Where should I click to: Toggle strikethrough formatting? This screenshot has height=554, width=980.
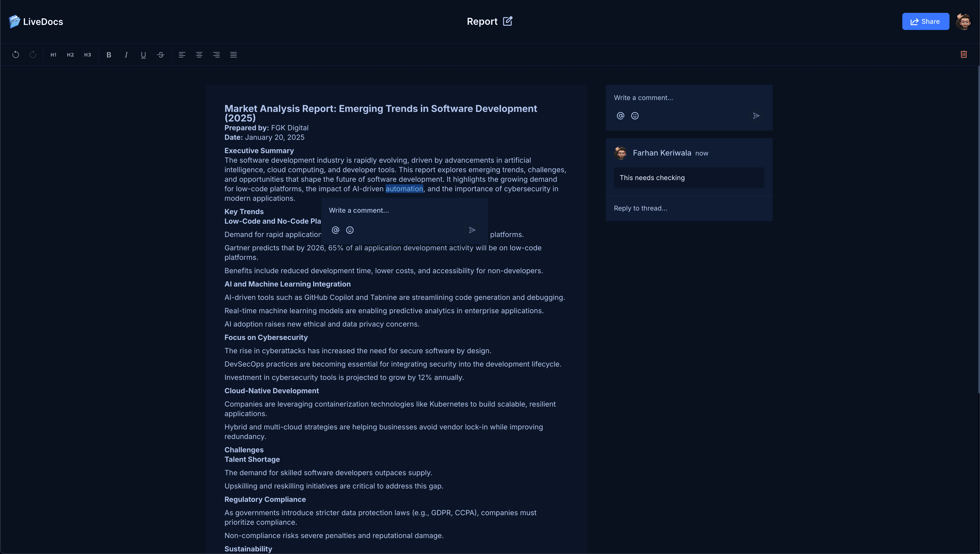[x=161, y=55]
